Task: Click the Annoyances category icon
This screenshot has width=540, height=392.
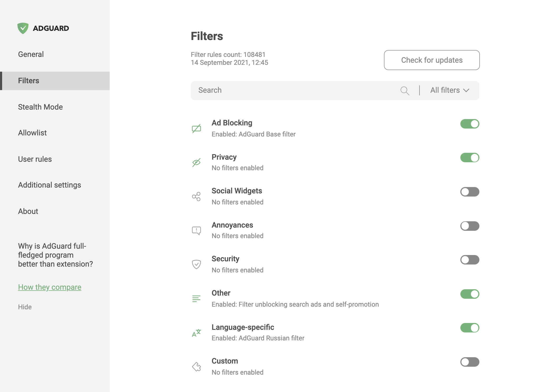Action: 196,230
